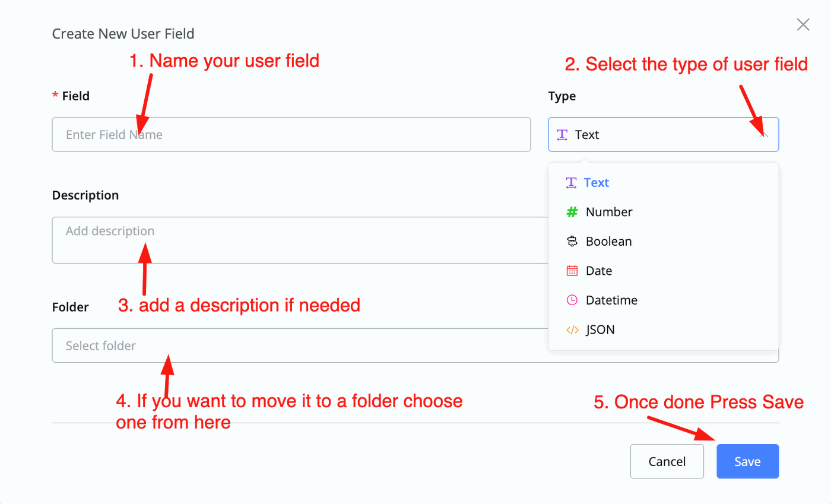Image resolution: width=831 pixels, height=504 pixels.
Task: Click the Text icon inside the Type box
Action: pos(562,135)
